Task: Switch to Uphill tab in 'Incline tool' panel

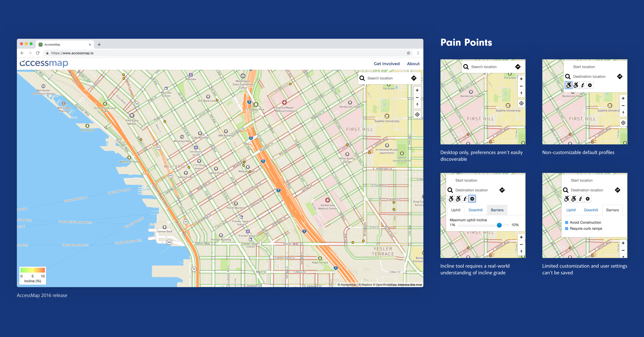Action: [x=456, y=210]
